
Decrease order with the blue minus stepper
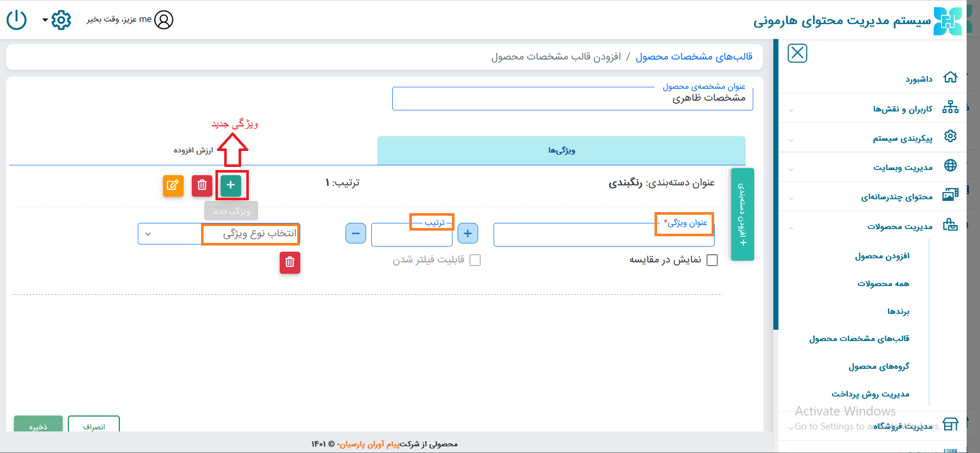coord(356,234)
